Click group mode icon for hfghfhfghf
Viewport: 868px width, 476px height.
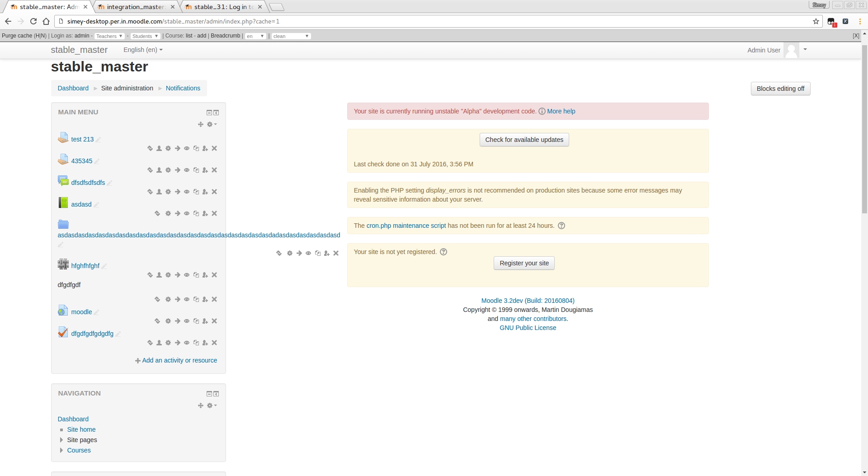click(x=159, y=275)
